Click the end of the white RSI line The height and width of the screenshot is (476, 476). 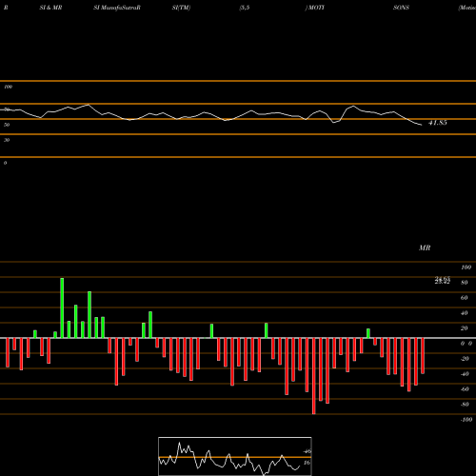pyautogui.click(x=422, y=125)
